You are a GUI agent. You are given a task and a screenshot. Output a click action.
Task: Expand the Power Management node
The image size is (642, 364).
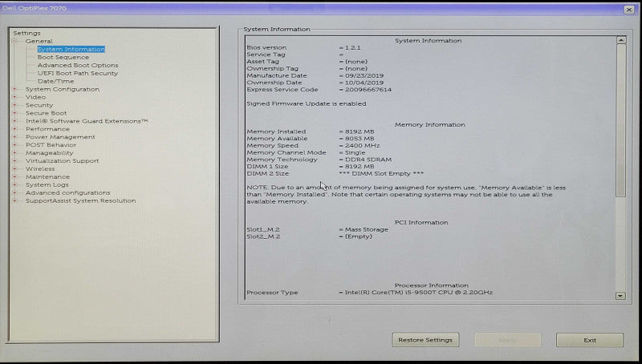(14, 137)
